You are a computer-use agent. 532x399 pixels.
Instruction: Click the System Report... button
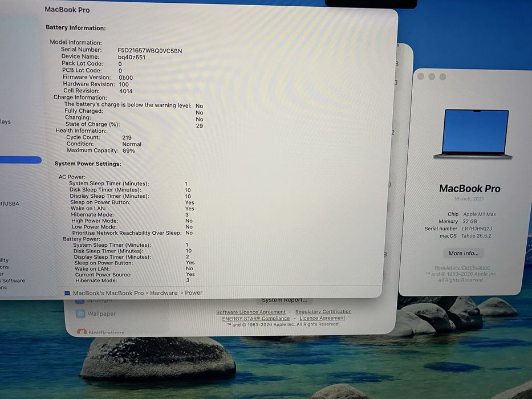coord(285,300)
